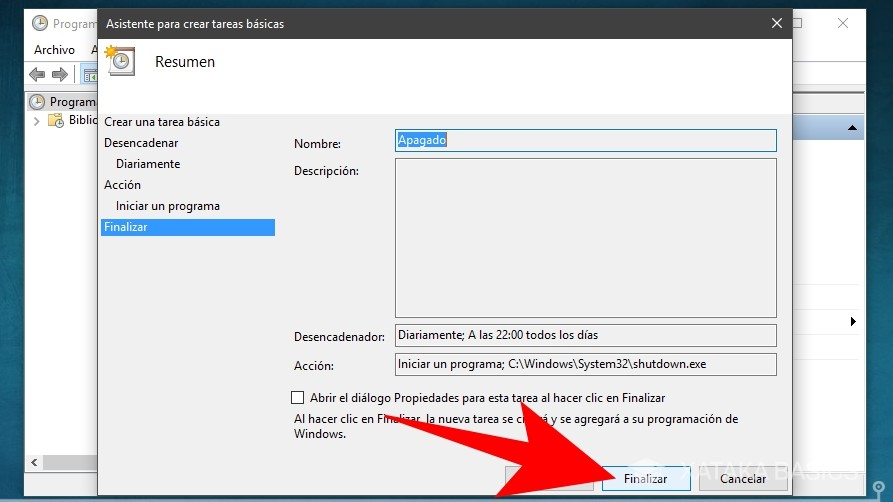Select the Task Scheduler root clock icon
This screenshot has width=893, height=502.
(x=37, y=102)
